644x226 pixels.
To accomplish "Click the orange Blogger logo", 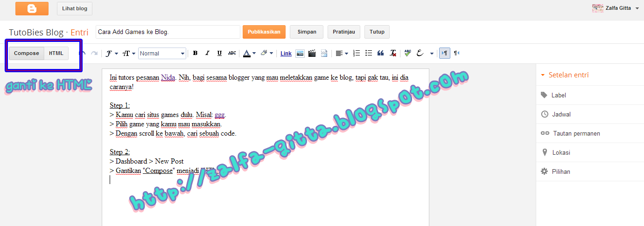I will (x=32, y=8).
